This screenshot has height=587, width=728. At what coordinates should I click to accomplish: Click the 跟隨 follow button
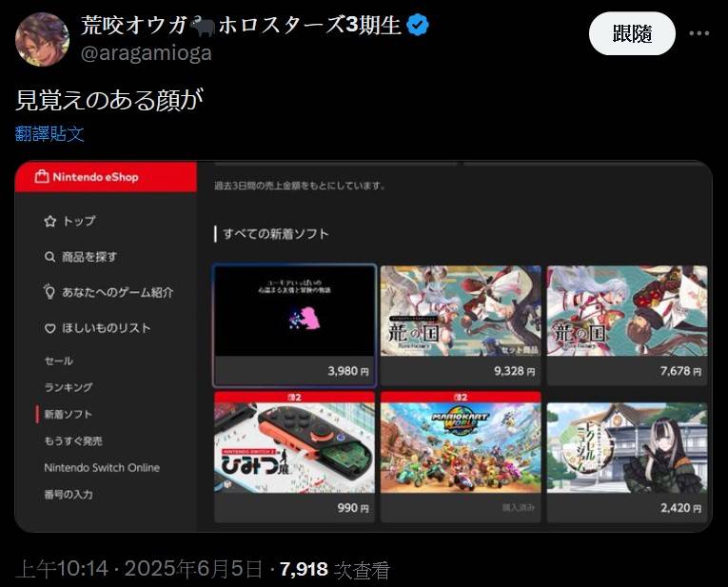point(632,33)
